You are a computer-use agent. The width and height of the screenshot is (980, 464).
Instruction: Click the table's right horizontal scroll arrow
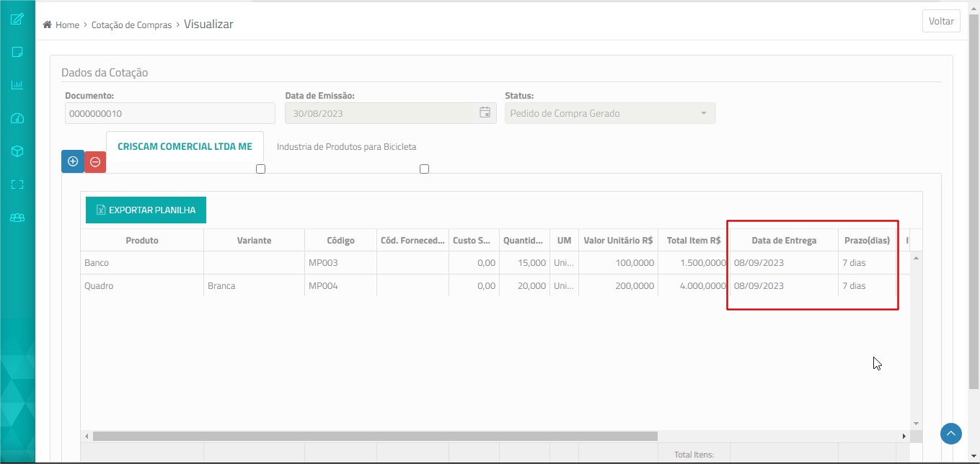pos(904,437)
